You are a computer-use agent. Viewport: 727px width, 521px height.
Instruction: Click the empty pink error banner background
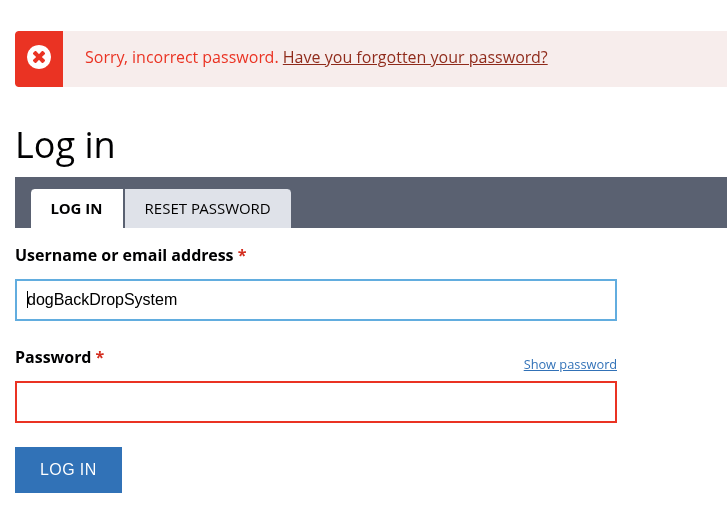click(x=638, y=59)
